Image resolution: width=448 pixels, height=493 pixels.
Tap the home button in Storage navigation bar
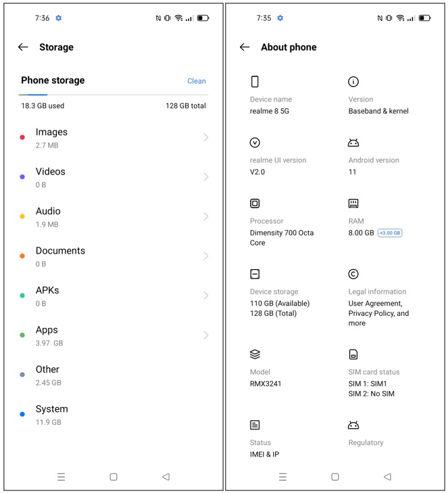[114, 477]
